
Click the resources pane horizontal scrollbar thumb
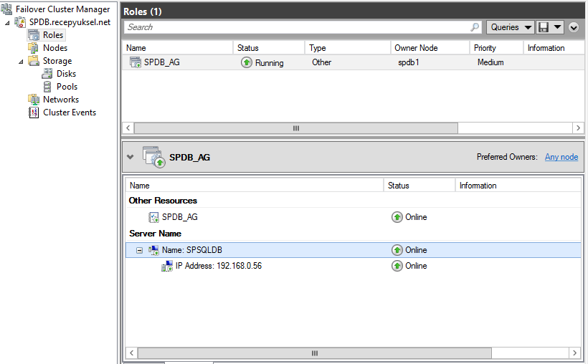[315, 353]
